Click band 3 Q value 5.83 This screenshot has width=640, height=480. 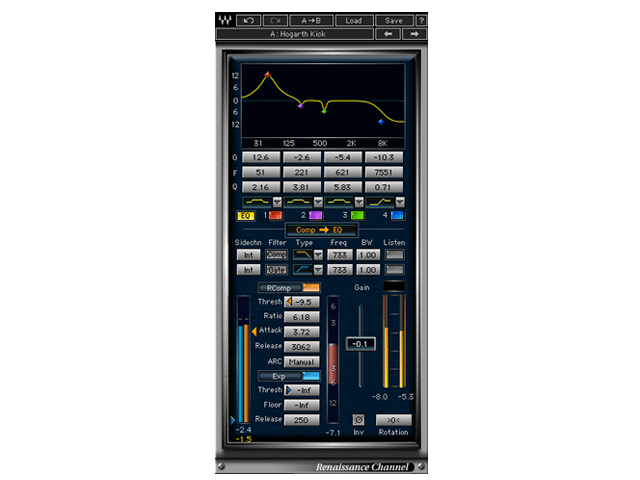342,187
